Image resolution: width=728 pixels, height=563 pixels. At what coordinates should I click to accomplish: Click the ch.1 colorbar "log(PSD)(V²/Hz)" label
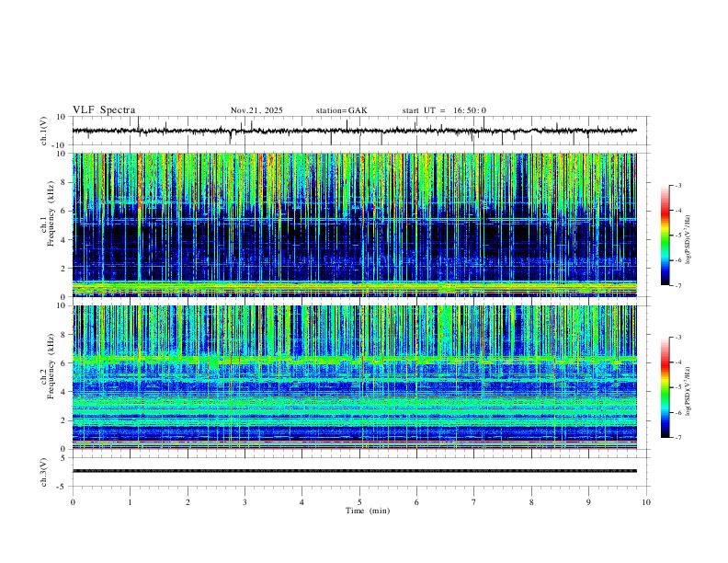pos(688,240)
